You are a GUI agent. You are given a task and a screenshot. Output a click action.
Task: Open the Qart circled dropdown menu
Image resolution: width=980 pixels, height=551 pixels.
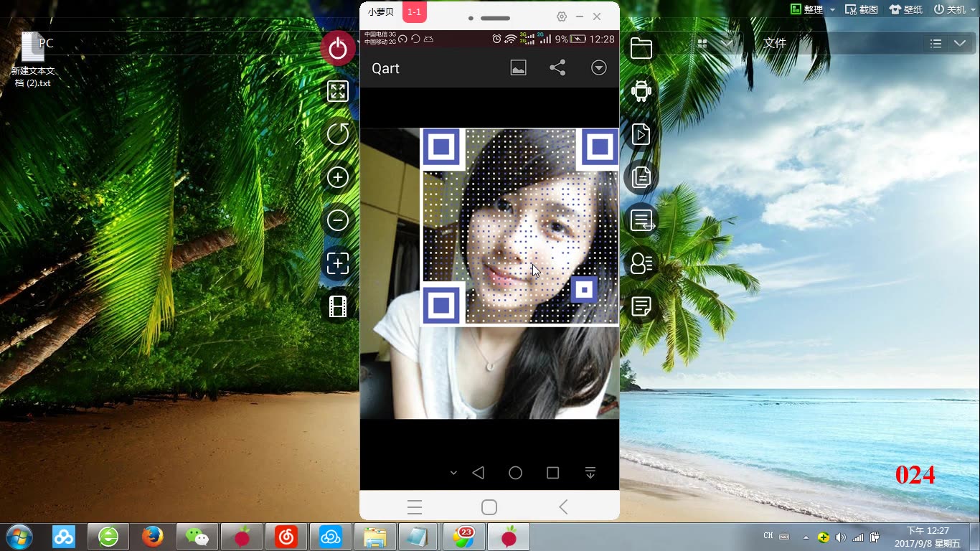[x=599, y=68]
